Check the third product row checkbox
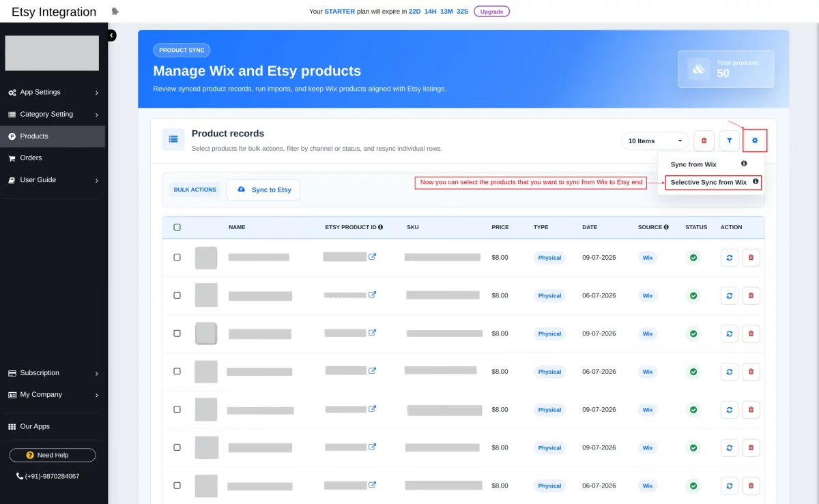 177,333
